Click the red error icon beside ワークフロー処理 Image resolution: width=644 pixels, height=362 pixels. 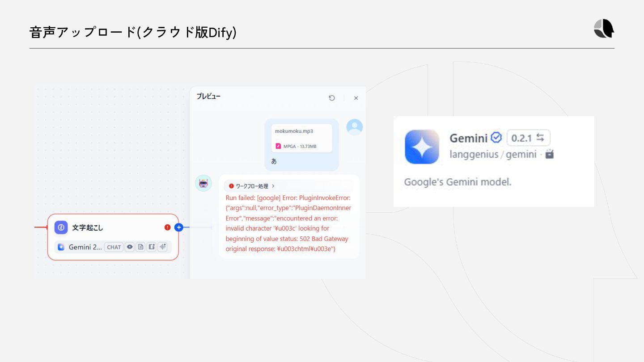point(231,186)
